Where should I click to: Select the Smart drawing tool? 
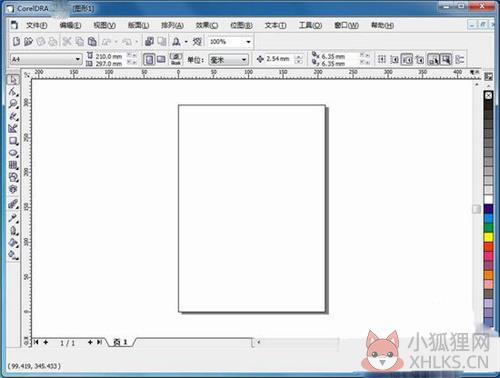(13, 128)
